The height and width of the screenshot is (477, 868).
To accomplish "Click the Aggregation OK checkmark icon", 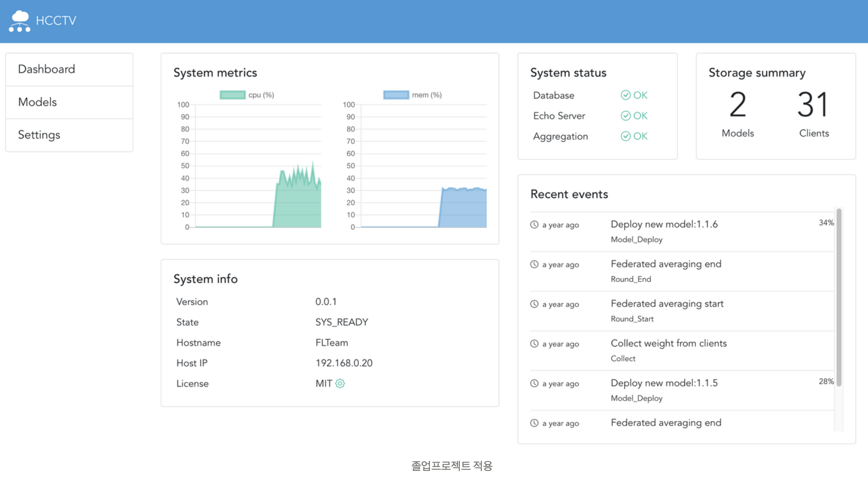I will pyautogui.click(x=625, y=136).
